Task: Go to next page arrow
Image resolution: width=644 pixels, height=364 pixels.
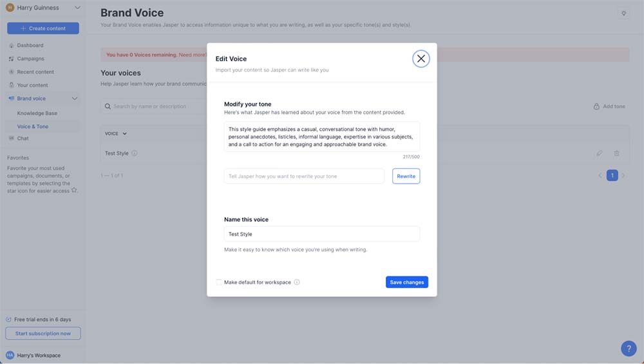Action: pyautogui.click(x=623, y=175)
